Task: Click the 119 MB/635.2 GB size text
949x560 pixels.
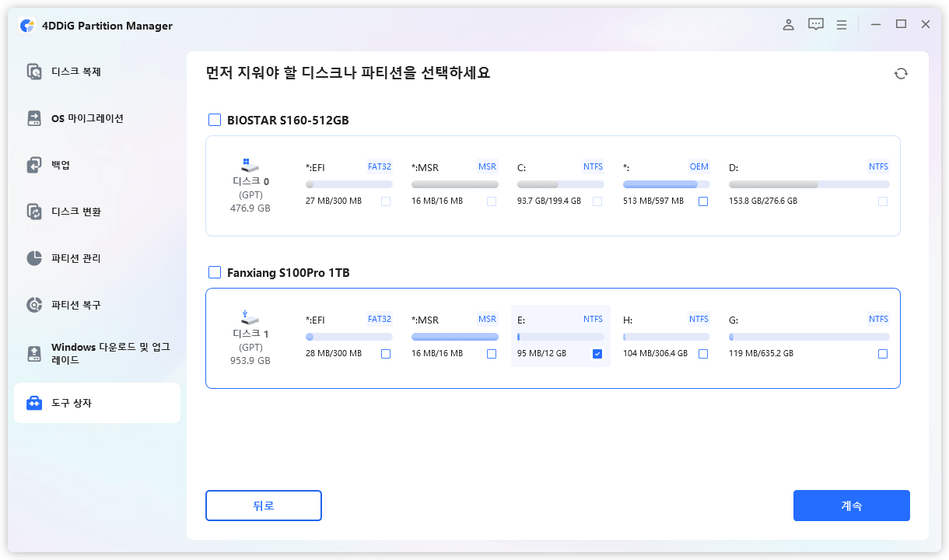Action: click(x=761, y=354)
